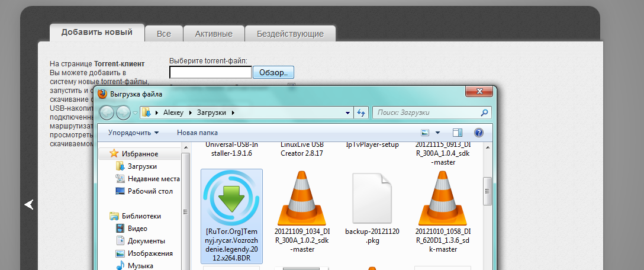644x270 pixels.
Task: Open recent locations dropdown next to forward button
Action: click(135, 113)
